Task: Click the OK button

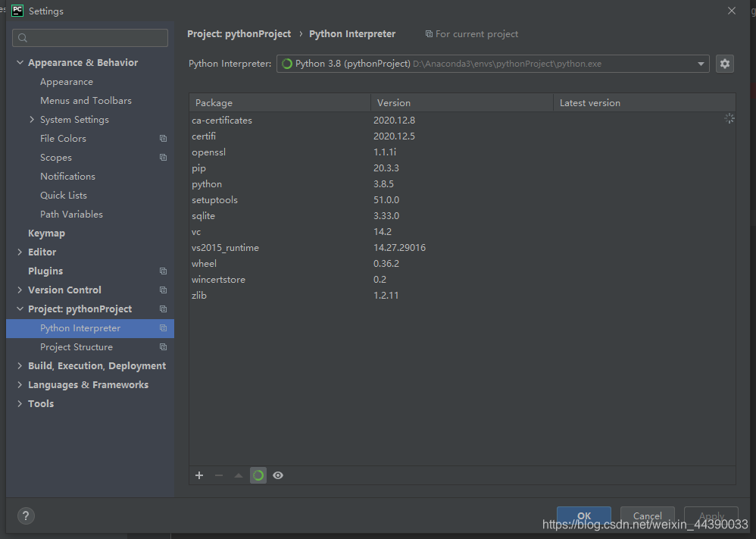Action: click(584, 515)
